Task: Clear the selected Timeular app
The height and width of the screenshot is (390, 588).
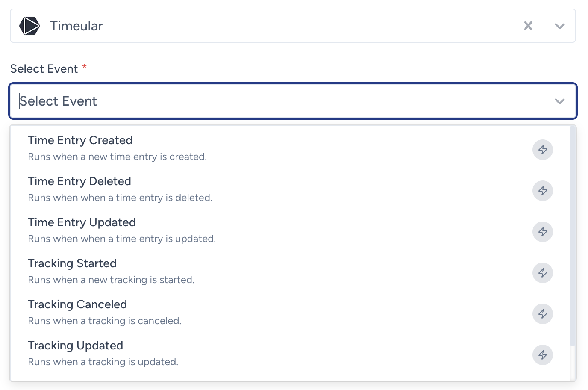Action: pyautogui.click(x=528, y=26)
